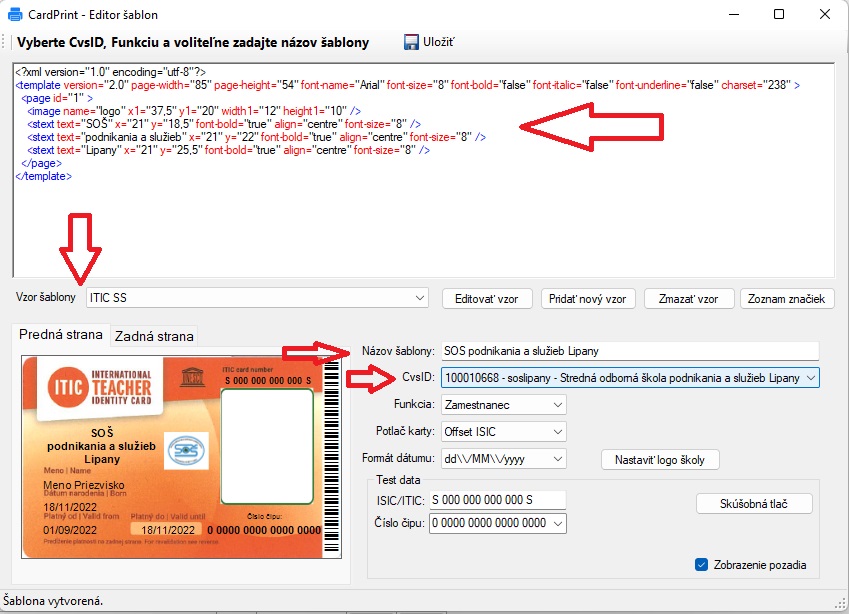Toggle the Zobrazenie pozadia checkbox

coord(701,565)
